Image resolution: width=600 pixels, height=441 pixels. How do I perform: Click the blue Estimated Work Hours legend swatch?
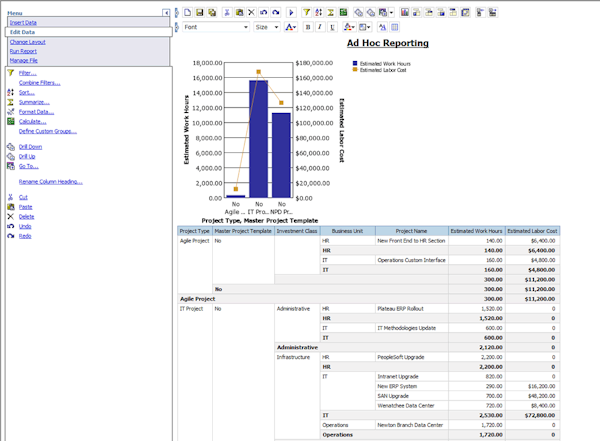(x=355, y=64)
